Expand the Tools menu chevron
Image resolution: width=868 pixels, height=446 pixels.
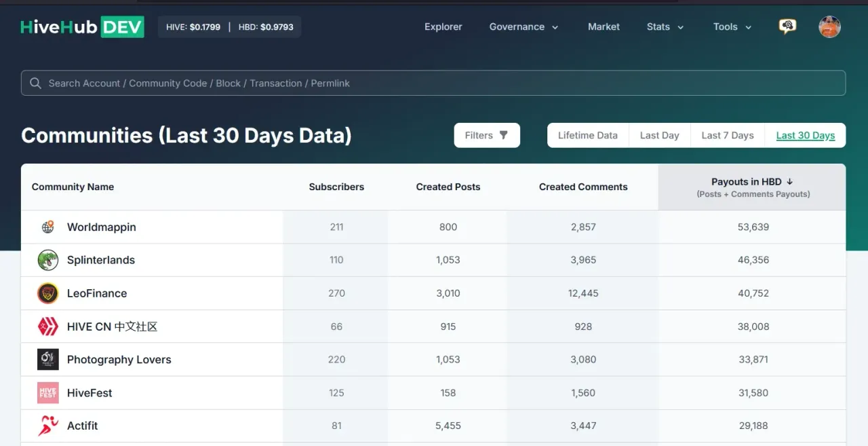748,27
